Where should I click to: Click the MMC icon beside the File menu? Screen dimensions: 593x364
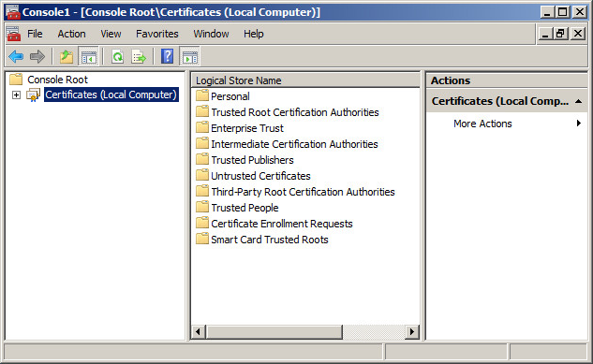tap(13, 34)
